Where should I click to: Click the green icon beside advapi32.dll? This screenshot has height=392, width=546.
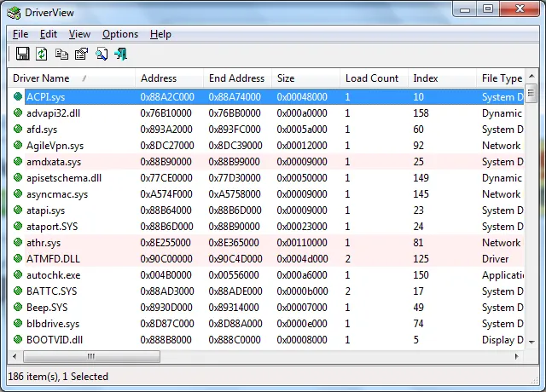click(x=18, y=112)
